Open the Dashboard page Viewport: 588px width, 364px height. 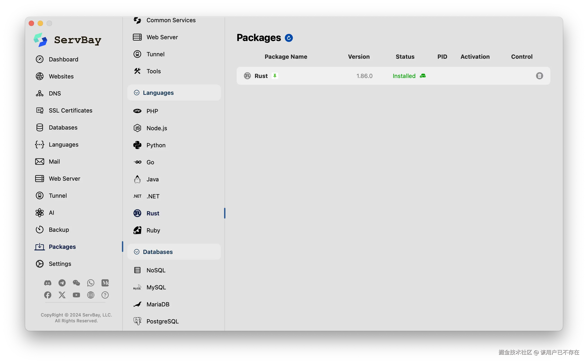coord(63,59)
